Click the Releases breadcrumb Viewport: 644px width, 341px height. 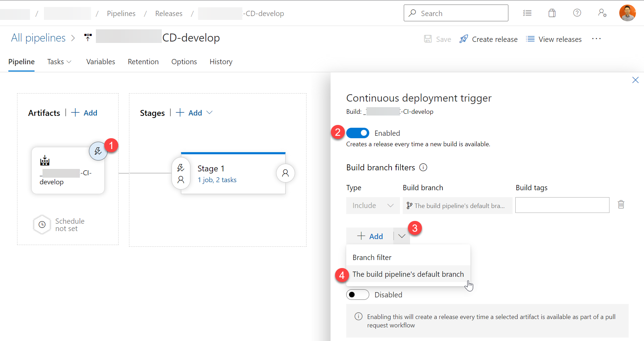pyautogui.click(x=169, y=13)
